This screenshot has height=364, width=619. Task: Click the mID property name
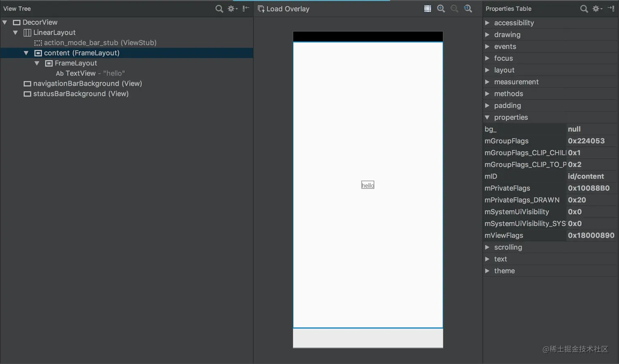coord(491,176)
